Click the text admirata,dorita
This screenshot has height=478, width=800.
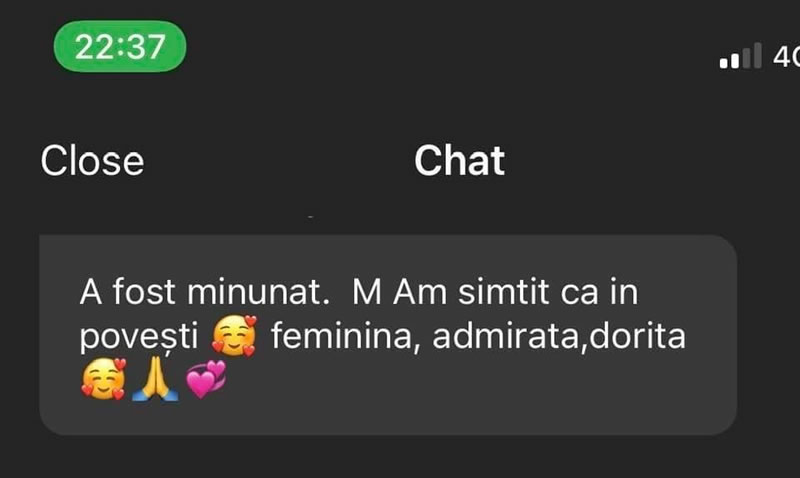(559, 337)
